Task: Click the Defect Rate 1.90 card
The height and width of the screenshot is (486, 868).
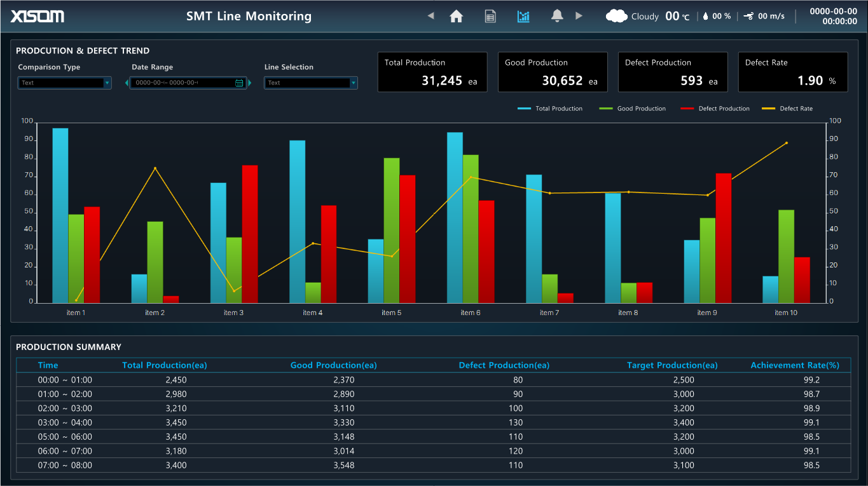Action: point(793,72)
